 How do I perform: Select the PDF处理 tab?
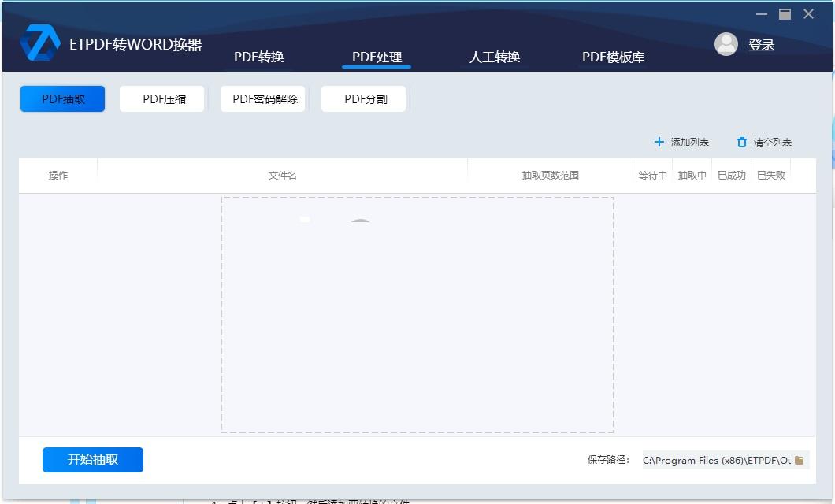pos(377,57)
